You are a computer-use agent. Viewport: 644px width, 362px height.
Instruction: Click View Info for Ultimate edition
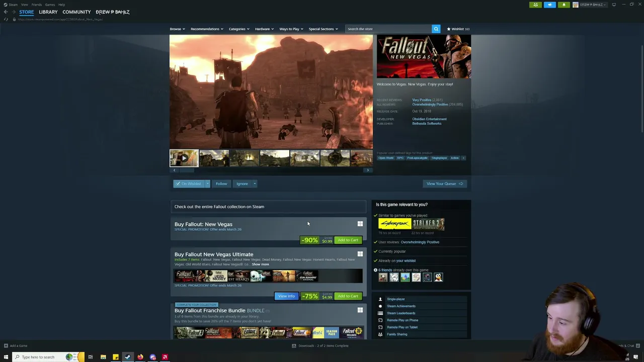click(x=286, y=296)
